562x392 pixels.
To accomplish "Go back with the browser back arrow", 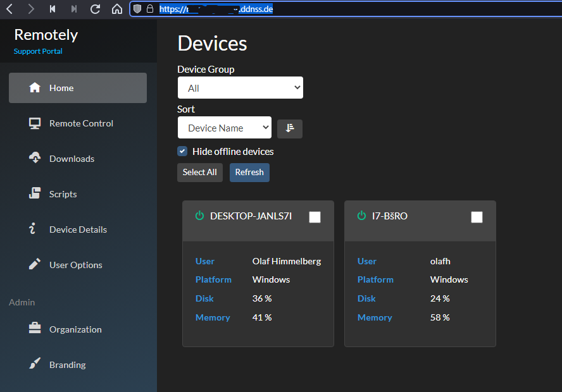I will (9, 9).
